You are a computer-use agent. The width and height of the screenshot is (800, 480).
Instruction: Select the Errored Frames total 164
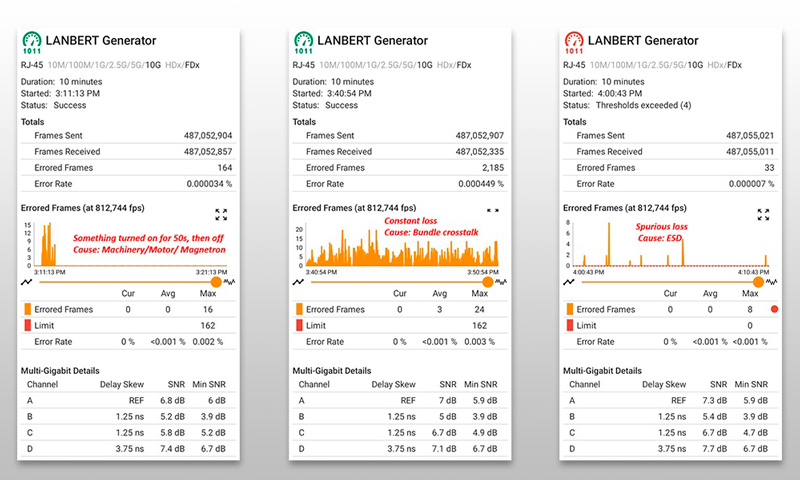click(x=225, y=168)
